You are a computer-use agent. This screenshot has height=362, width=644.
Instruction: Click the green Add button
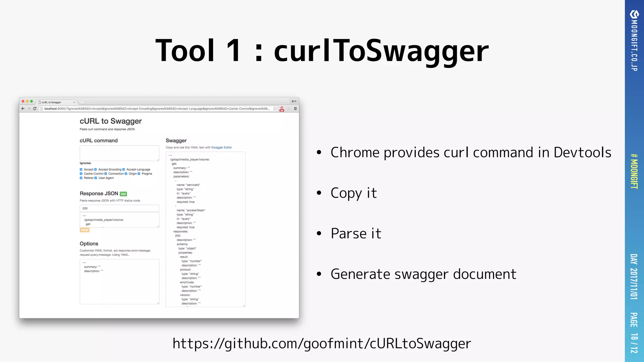[123, 194]
